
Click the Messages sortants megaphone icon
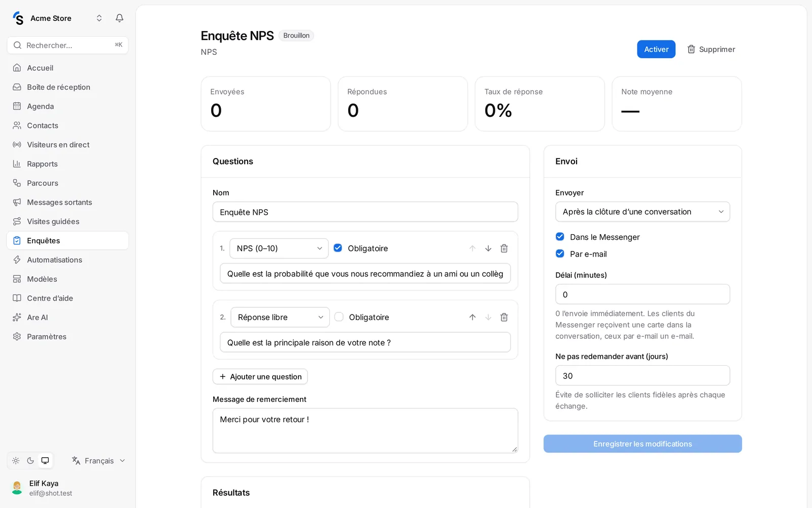(17, 202)
